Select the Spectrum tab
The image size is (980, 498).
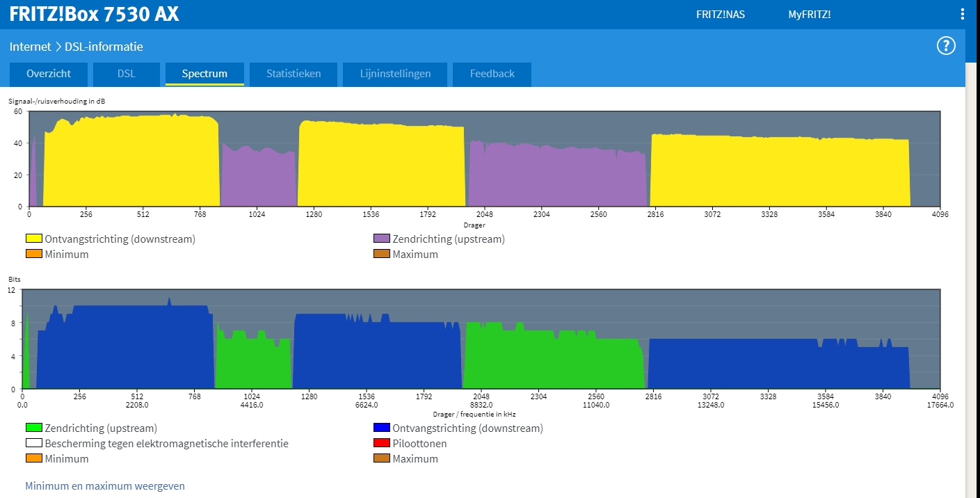(204, 74)
